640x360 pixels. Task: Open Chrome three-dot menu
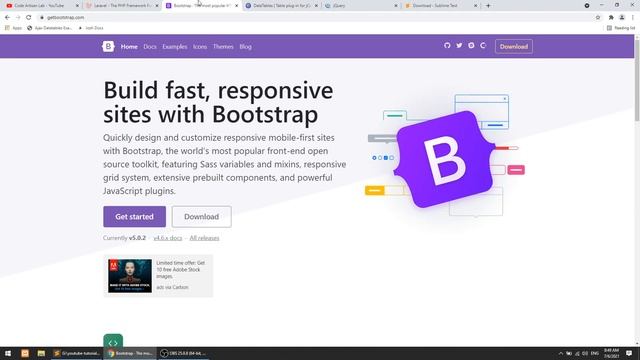[x=633, y=18]
